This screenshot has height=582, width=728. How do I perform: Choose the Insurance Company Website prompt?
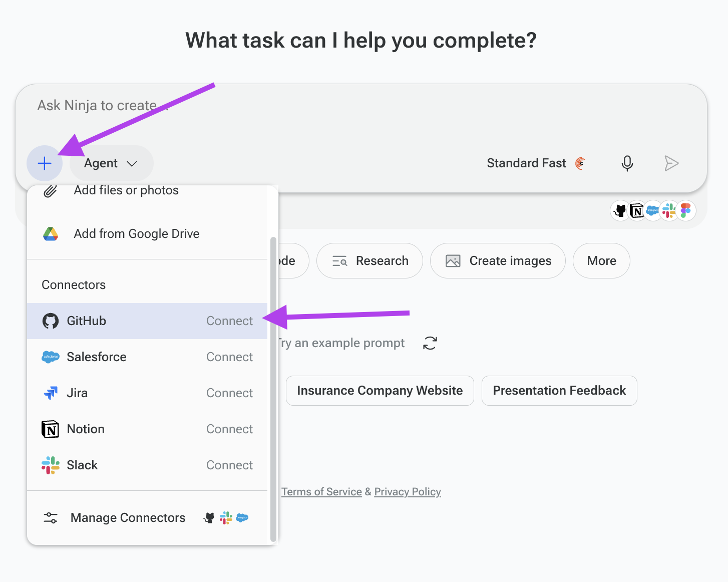pyautogui.click(x=380, y=391)
